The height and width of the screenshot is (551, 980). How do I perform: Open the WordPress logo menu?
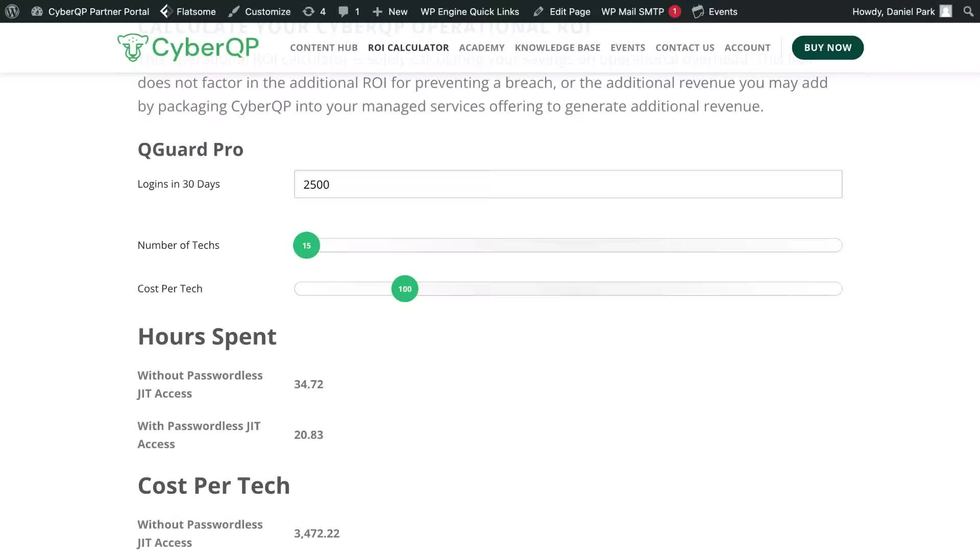(x=12, y=11)
